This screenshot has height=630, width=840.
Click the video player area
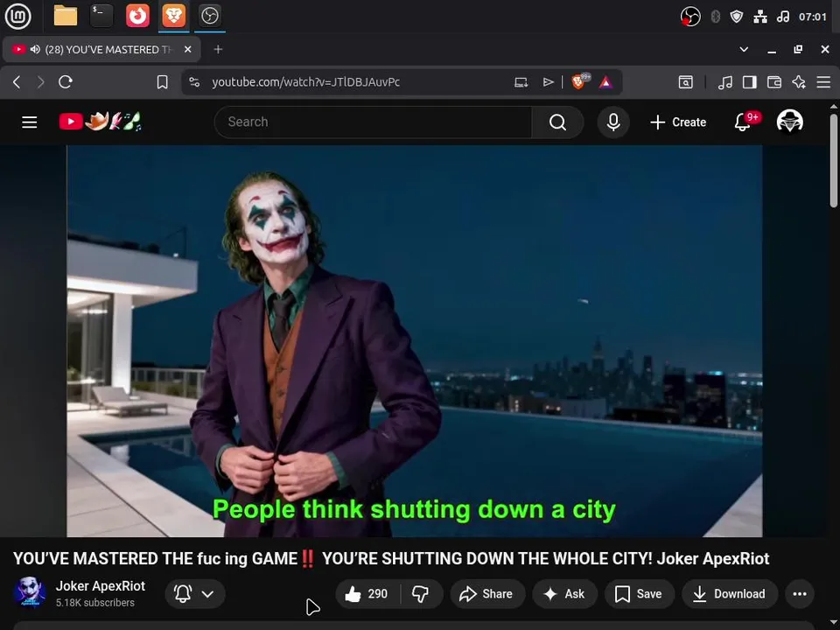414,340
